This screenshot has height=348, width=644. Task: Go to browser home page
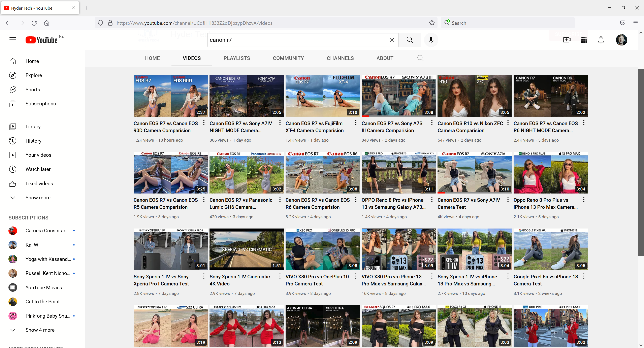point(47,23)
